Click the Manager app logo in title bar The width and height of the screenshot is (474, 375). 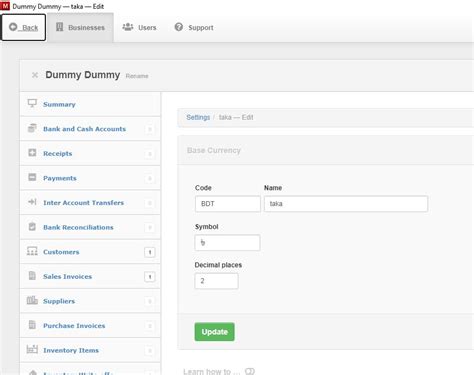pos(5,6)
